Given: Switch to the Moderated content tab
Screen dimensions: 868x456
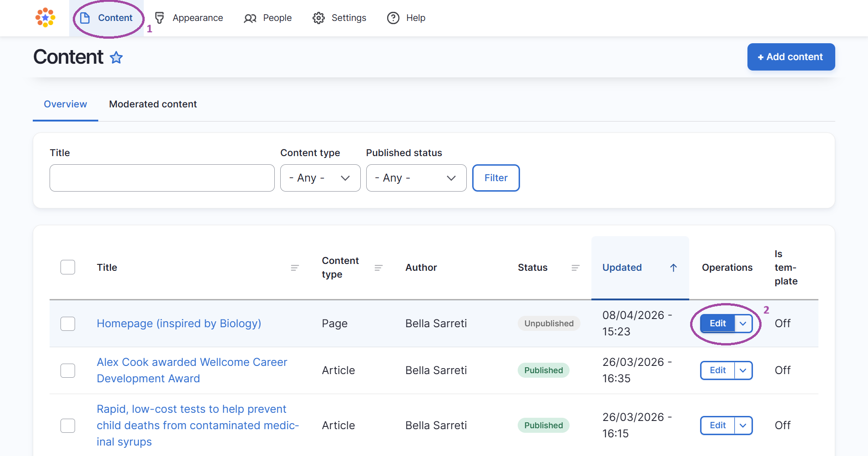Looking at the screenshot, I should click(153, 104).
